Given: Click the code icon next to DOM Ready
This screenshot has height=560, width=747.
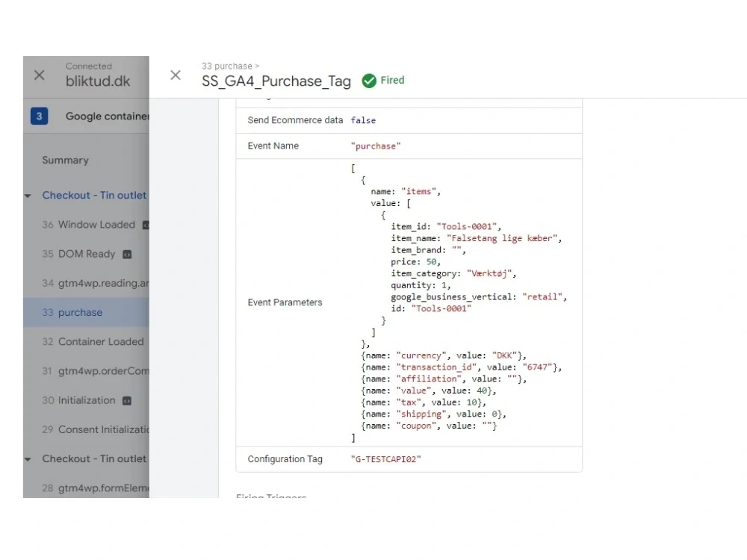Looking at the screenshot, I should coord(127,255).
